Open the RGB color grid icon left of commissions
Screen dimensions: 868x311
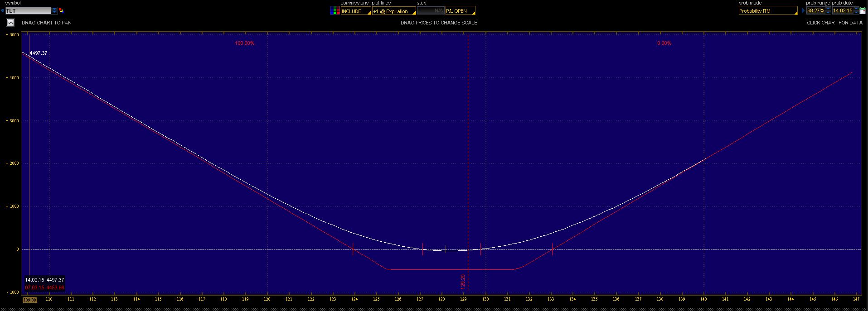[335, 11]
